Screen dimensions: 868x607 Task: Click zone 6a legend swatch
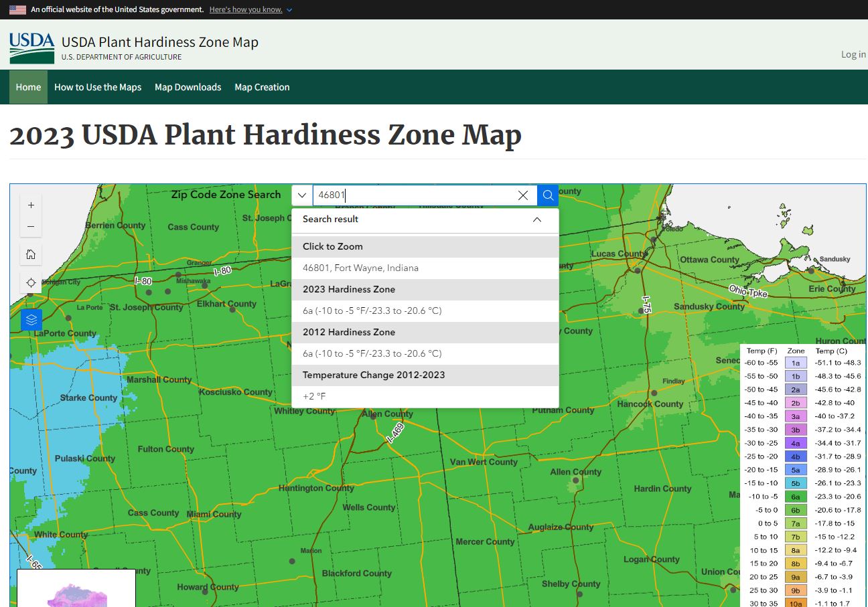[796, 497]
